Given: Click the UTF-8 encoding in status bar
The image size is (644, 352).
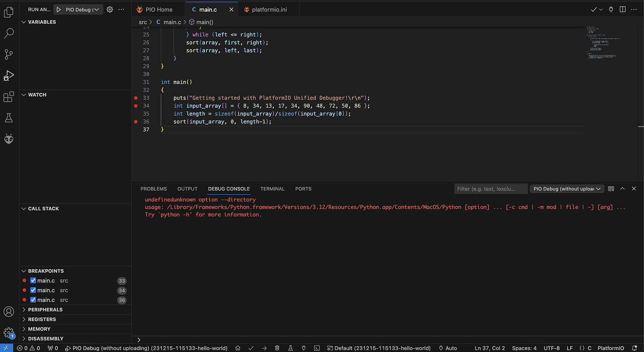Looking at the screenshot, I should click(552, 348).
